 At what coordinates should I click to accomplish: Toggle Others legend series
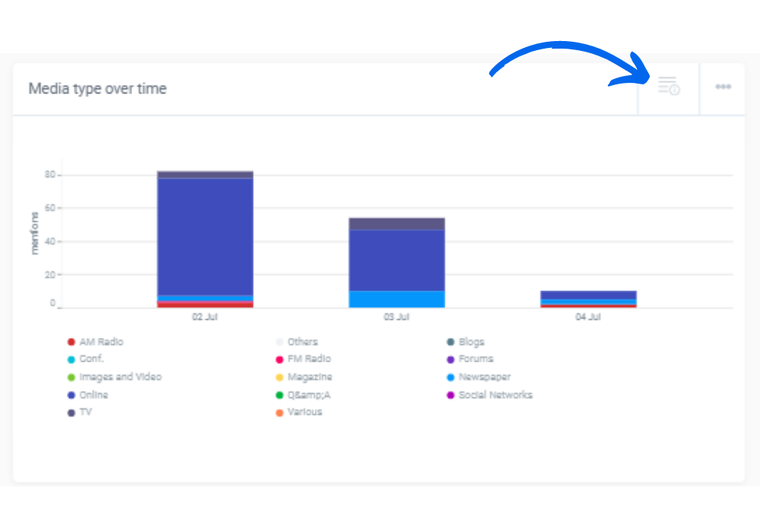(x=296, y=342)
